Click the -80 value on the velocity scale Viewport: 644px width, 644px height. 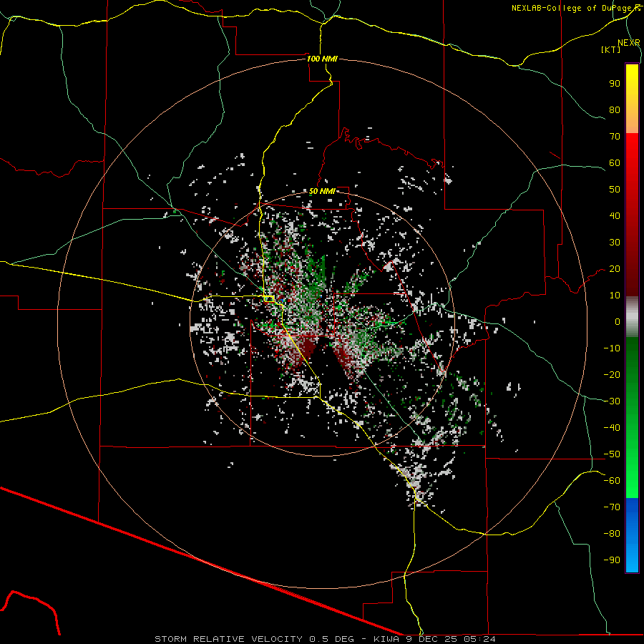[612, 534]
